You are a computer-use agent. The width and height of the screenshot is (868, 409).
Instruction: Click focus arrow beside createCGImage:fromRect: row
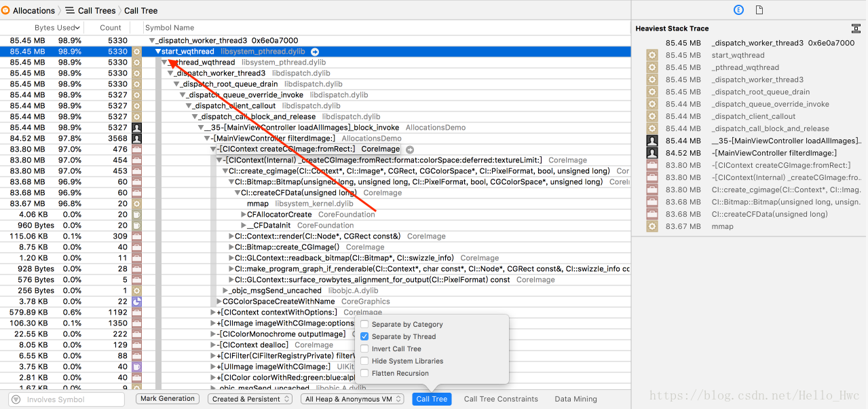[409, 149]
